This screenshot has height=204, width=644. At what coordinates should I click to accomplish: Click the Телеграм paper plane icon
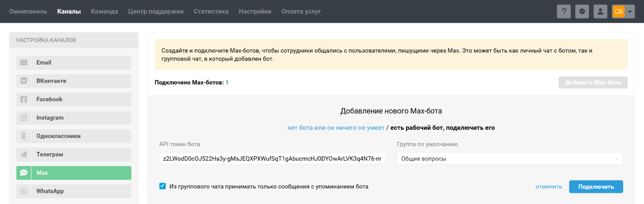click(24, 155)
